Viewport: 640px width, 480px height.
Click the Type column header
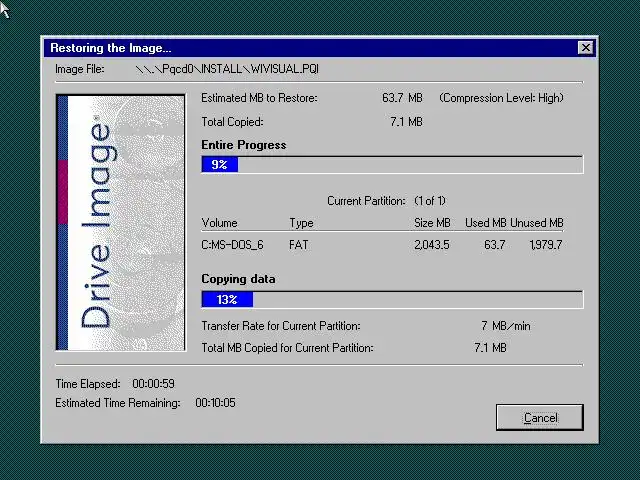pyautogui.click(x=301, y=223)
